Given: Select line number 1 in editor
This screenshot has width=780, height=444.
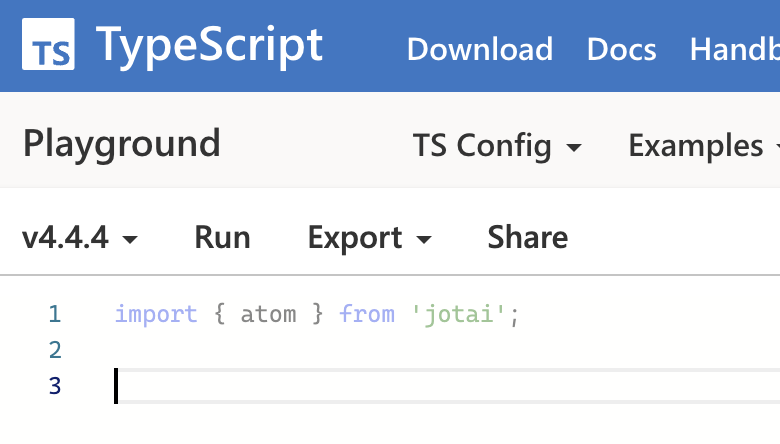Looking at the screenshot, I should click(x=55, y=314).
